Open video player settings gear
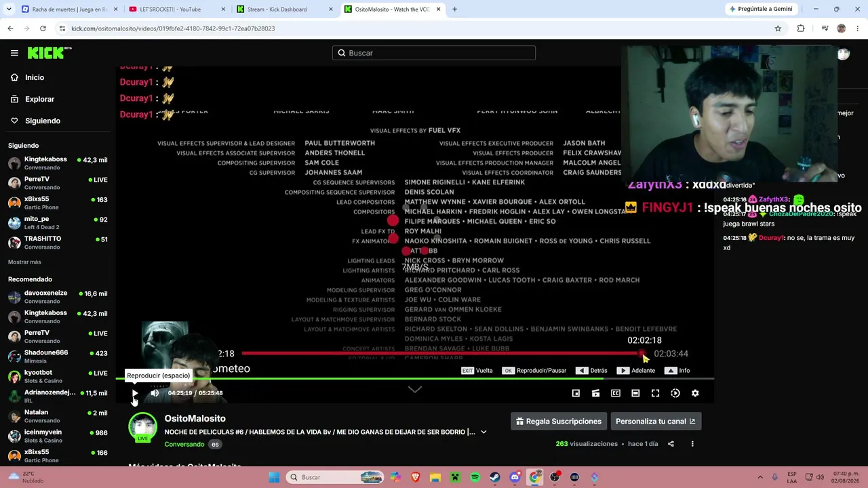 click(695, 393)
